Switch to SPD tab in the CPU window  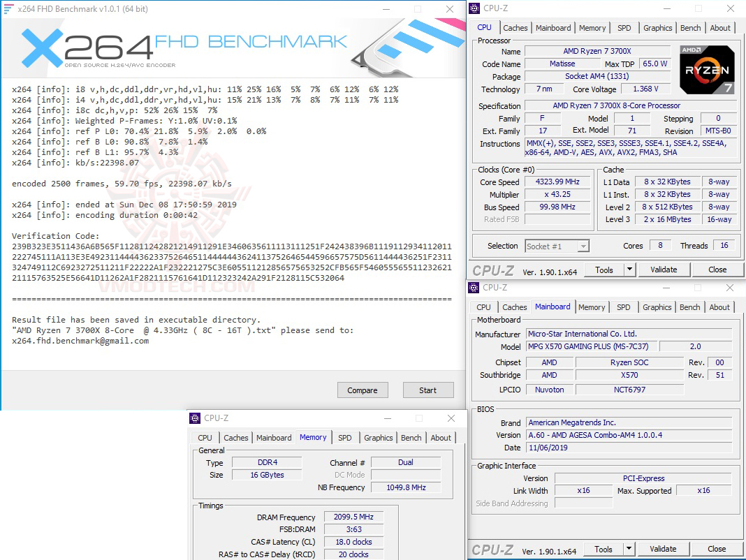624,28
